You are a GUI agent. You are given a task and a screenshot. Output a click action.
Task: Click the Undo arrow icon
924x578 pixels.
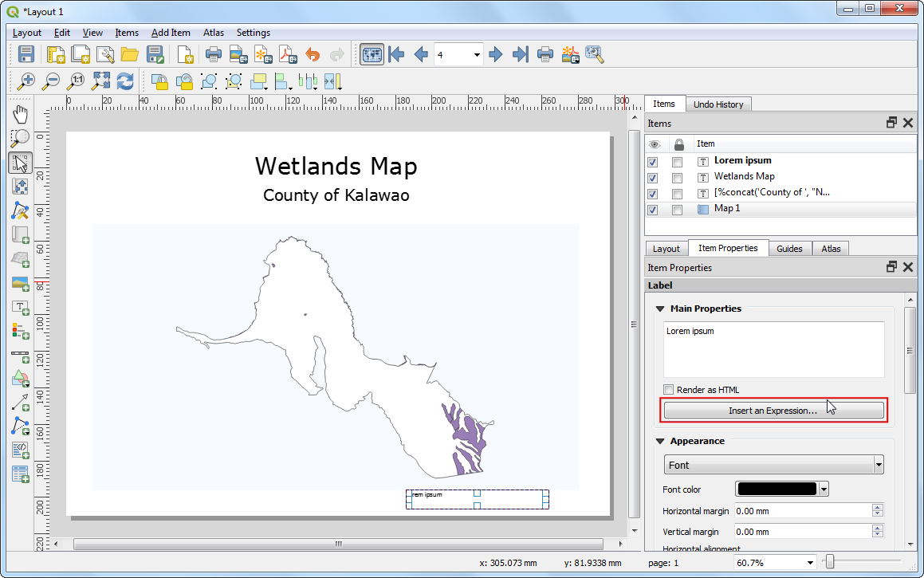313,55
